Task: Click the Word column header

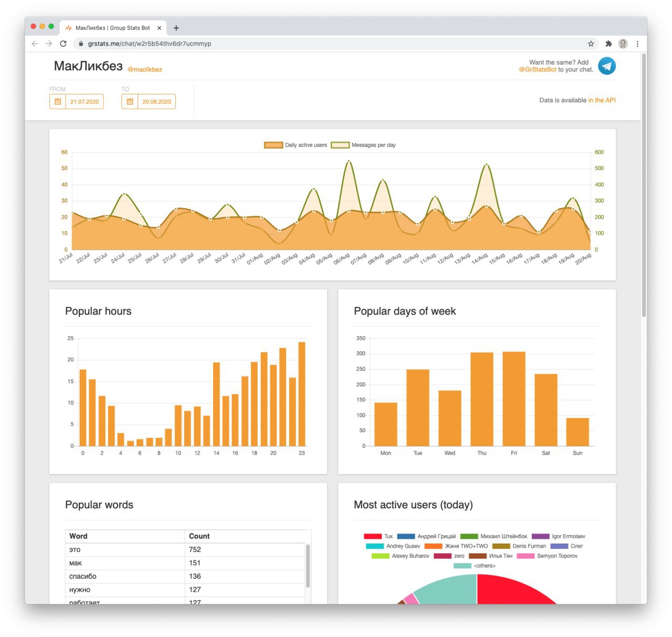Action: (x=125, y=536)
